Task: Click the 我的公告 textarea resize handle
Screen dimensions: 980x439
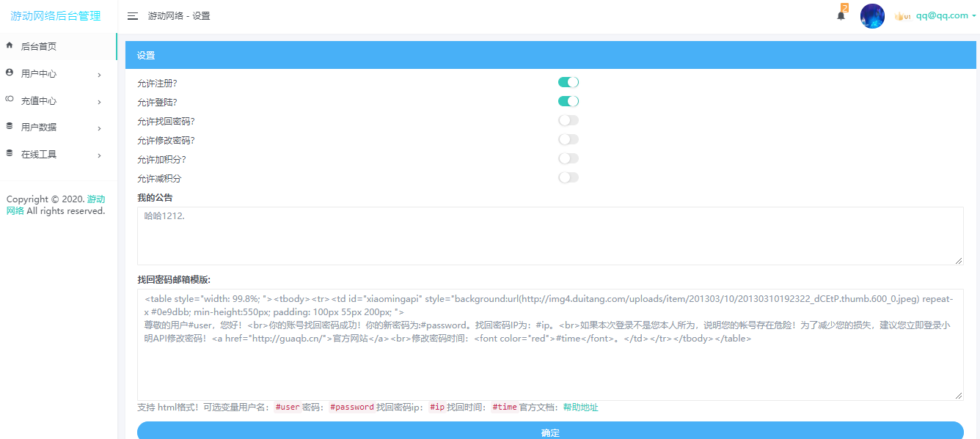Action: (959, 260)
